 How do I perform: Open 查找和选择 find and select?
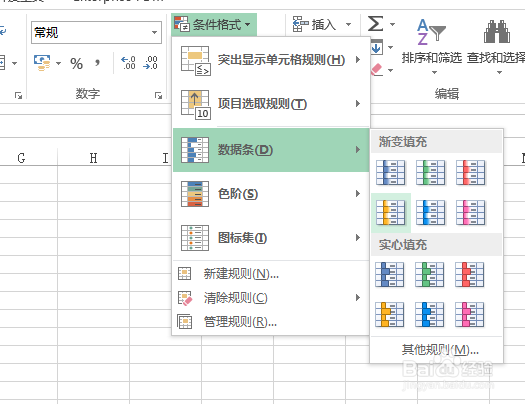tap(497, 47)
